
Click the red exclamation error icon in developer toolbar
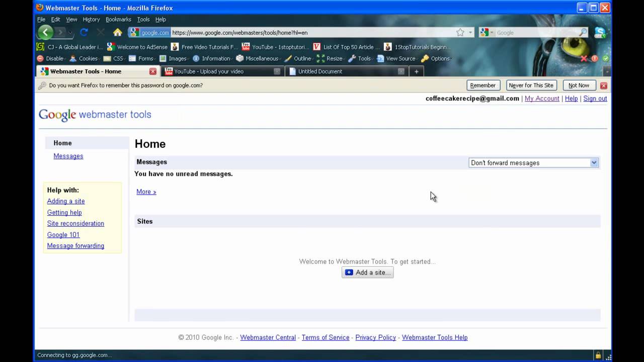[x=595, y=58]
